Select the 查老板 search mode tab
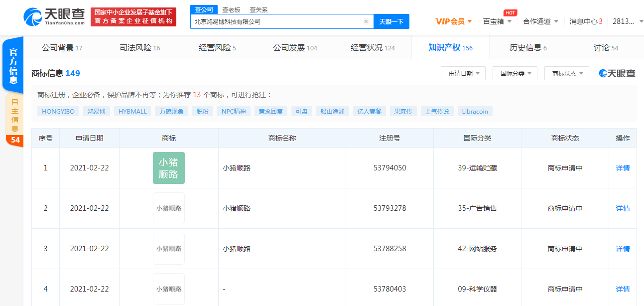 coord(231,9)
